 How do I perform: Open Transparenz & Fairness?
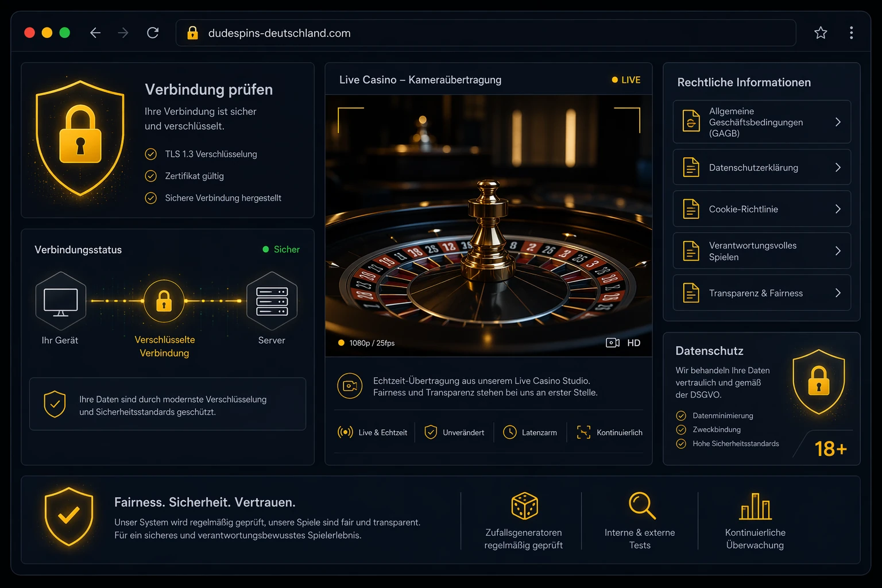pos(761,293)
